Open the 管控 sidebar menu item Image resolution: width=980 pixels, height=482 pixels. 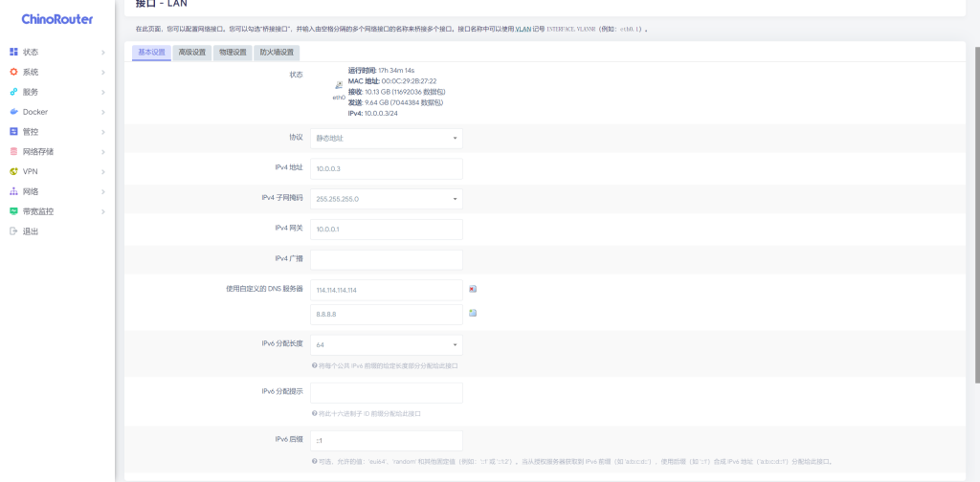coord(57,132)
